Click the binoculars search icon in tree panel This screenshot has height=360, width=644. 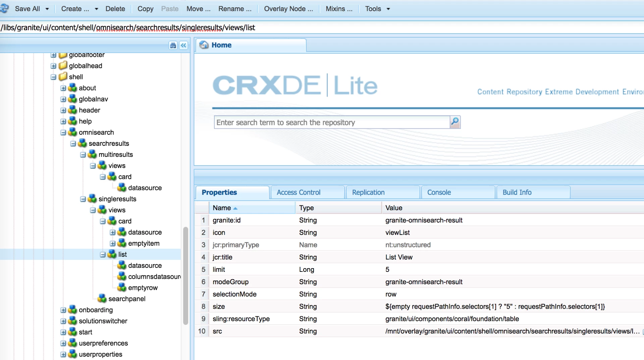click(x=173, y=45)
